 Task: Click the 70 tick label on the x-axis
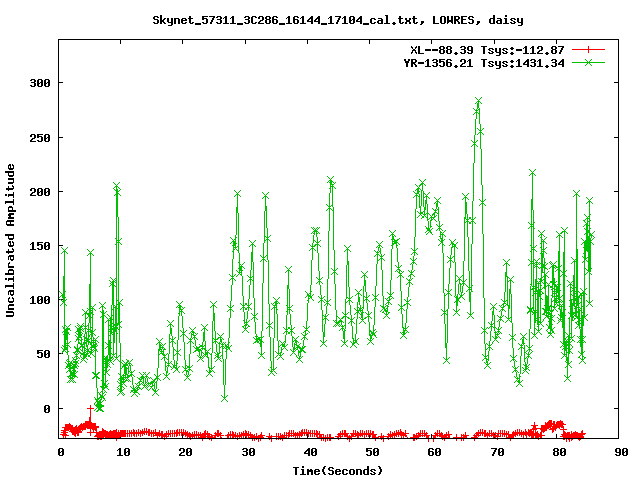pyautogui.click(x=497, y=452)
